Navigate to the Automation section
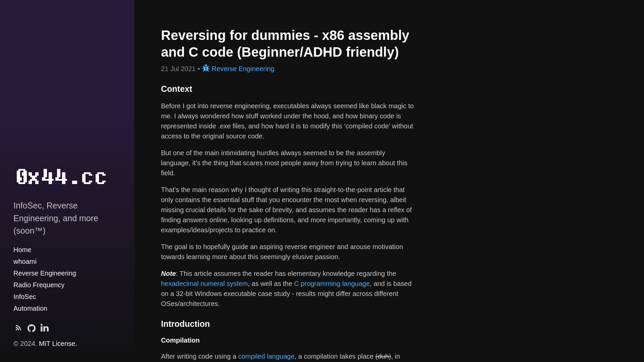 click(30, 308)
